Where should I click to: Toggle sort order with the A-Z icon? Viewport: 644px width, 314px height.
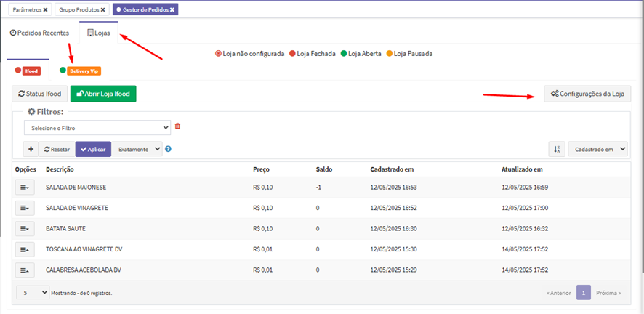556,149
